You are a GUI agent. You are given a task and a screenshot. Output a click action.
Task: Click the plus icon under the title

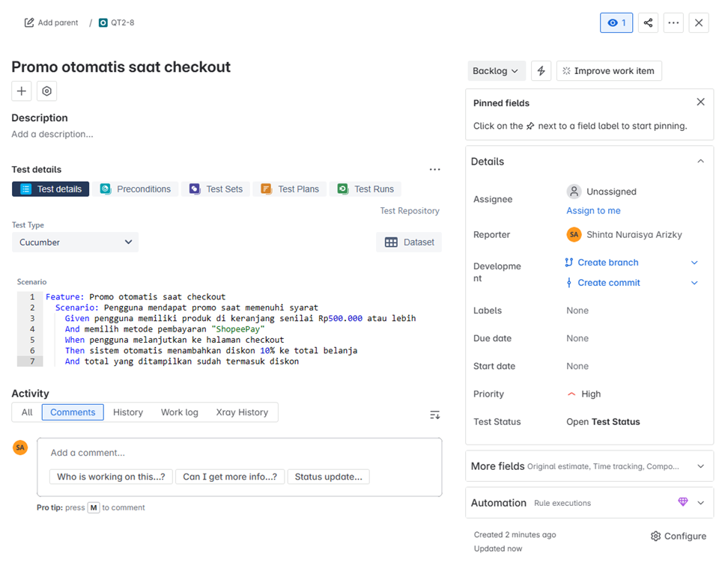coord(22,91)
